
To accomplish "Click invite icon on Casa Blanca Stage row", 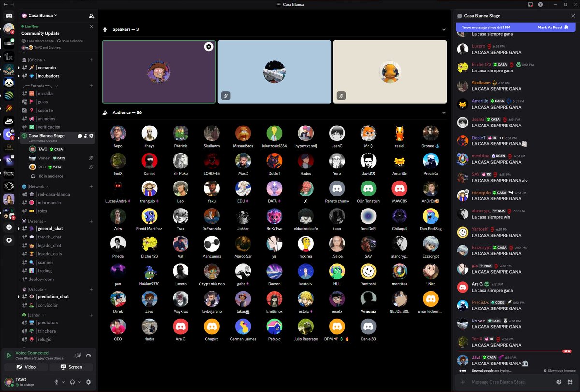I will [x=86, y=136].
